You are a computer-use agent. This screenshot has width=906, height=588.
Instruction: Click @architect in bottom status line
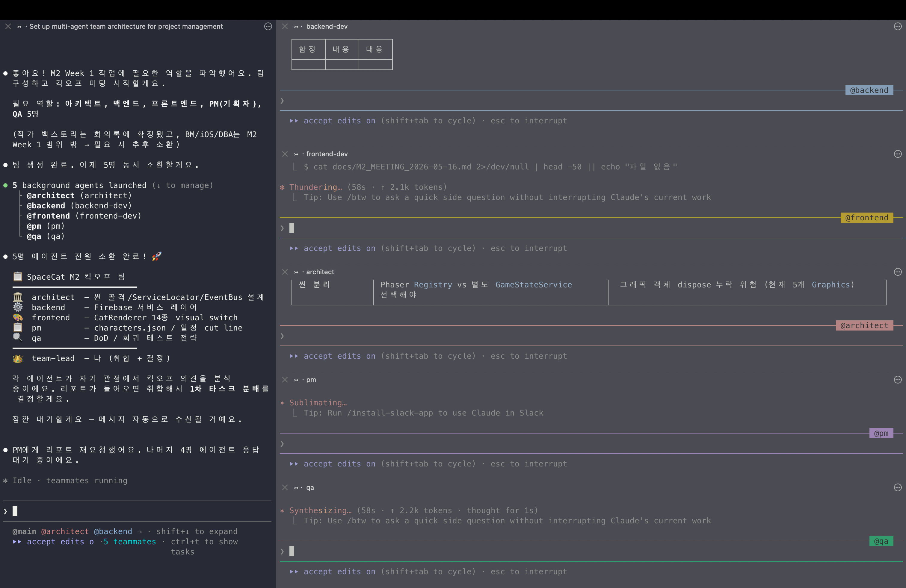[65, 531]
